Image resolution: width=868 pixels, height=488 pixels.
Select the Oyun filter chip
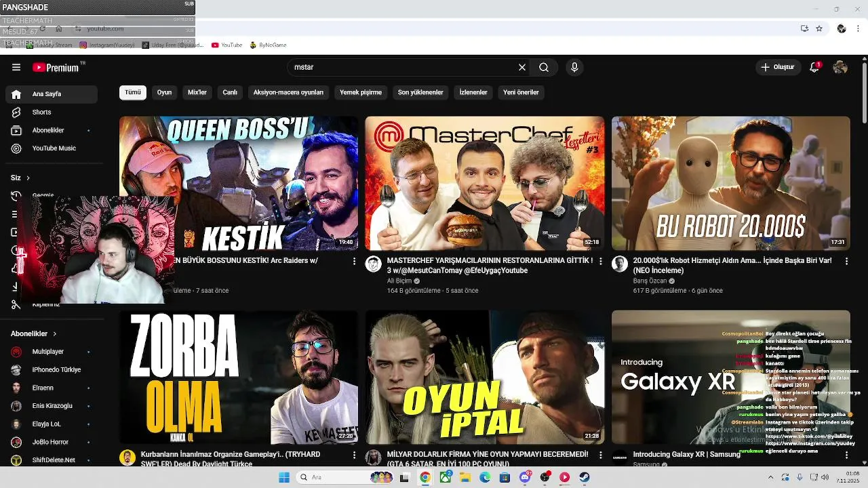click(165, 92)
